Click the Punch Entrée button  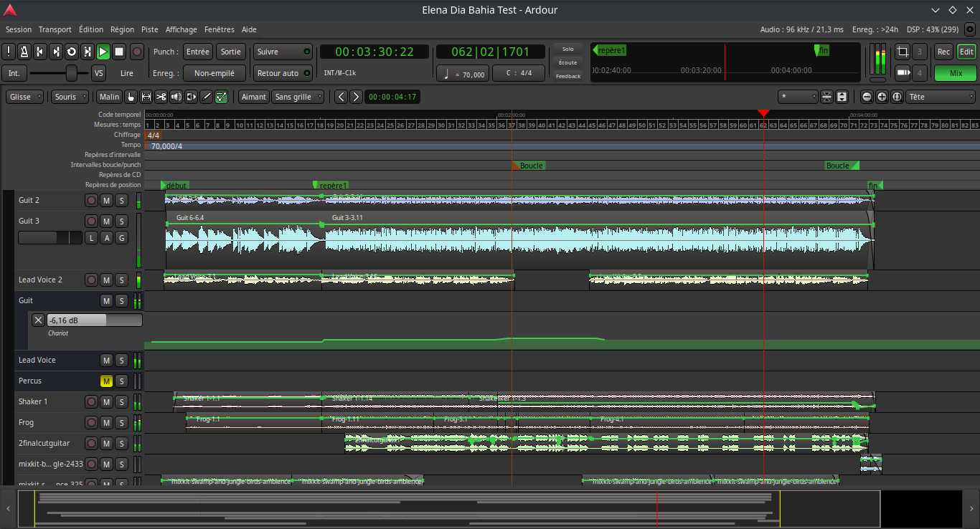pyautogui.click(x=197, y=52)
